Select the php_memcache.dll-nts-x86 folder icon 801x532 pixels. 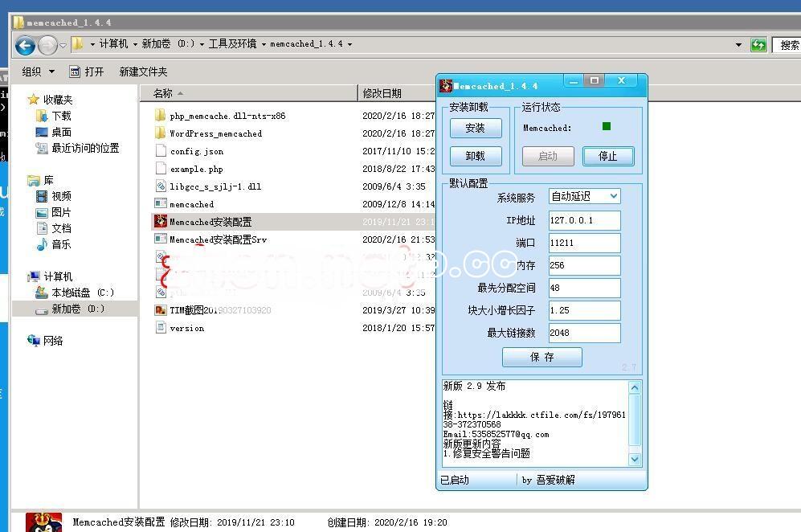161,116
